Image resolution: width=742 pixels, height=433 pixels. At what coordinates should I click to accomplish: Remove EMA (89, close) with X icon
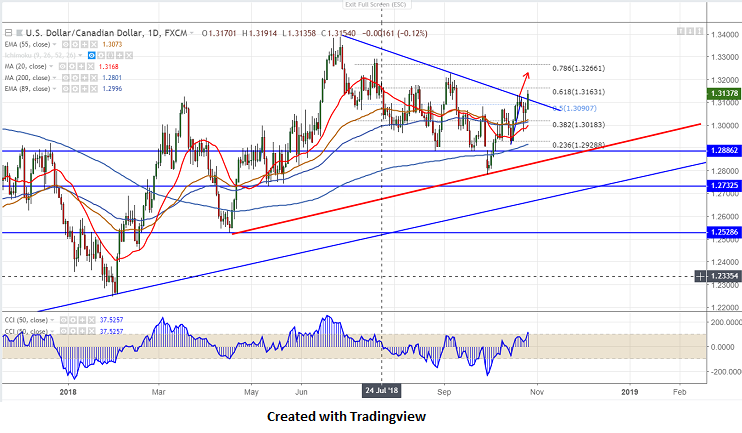coord(94,88)
